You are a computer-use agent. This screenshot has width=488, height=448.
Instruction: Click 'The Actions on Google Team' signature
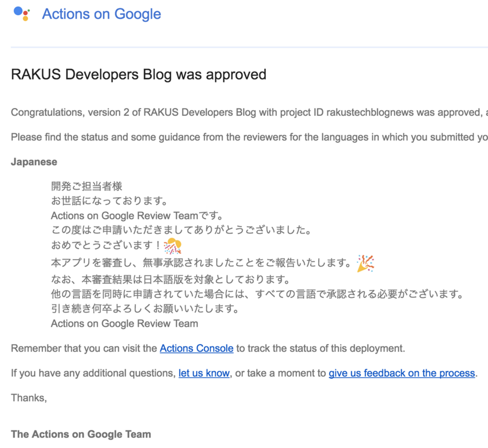point(81,434)
